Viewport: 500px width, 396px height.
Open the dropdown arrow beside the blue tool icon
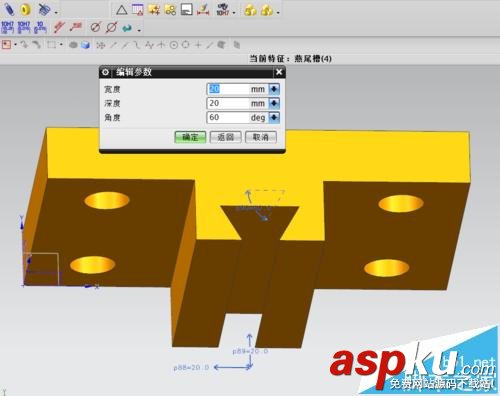pyautogui.click(x=56, y=13)
